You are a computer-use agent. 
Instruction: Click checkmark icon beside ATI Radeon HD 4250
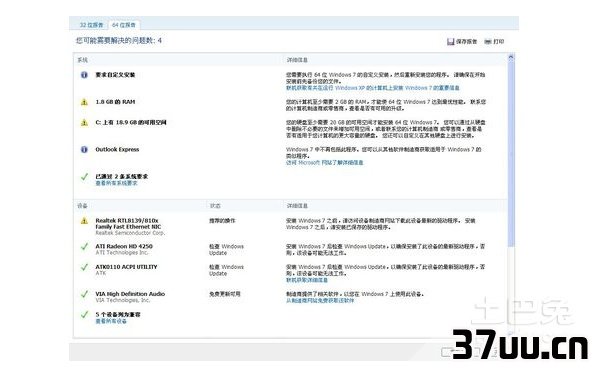pos(84,247)
